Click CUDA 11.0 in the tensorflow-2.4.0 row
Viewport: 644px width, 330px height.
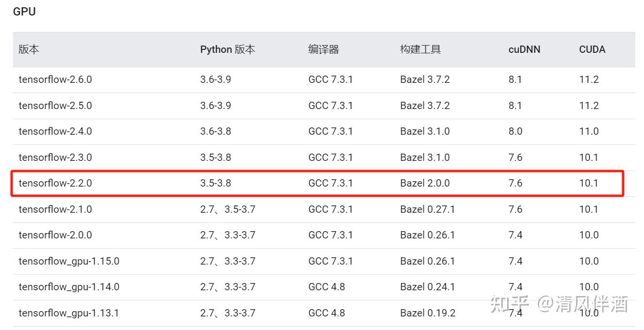click(589, 131)
